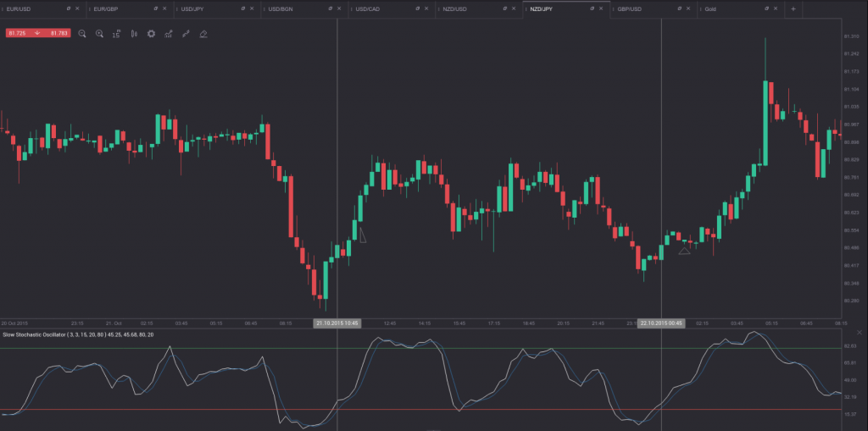The width and height of the screenshot is (868, 431).
Task: Click the 22.10.2015 00:45 time marker
Action: click(661, 323)
